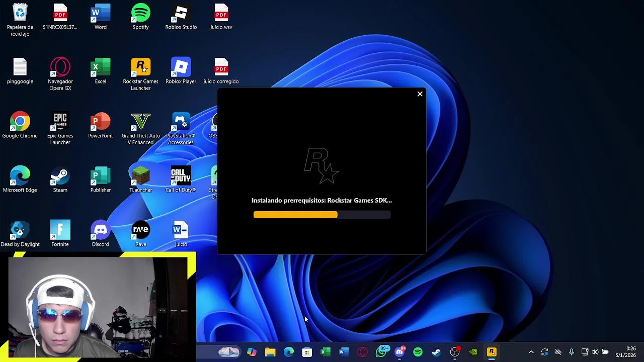Screen dimensions: 644x362
Task: Select the Rockstar Games Launcher desktop shortcut
Action: pos(140,74)
